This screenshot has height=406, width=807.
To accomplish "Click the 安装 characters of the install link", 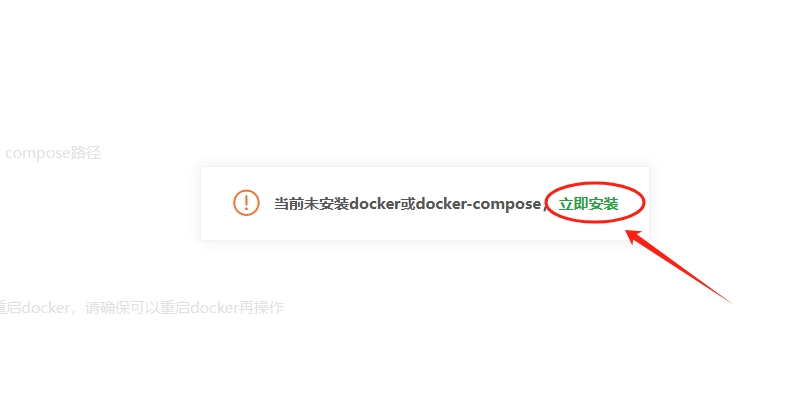I will (603, 204).
